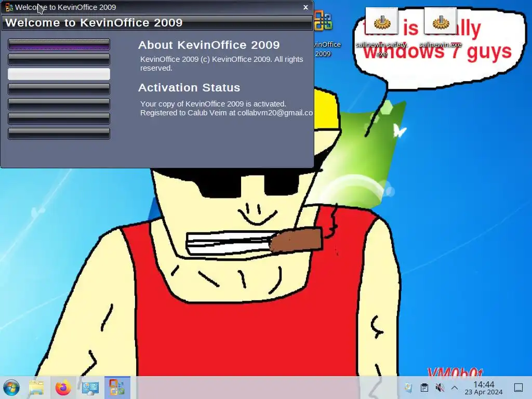Screen dimensions: 532x399
Task: Click the Activation Status heading
Action: pyautogui.click(x=189, y=87)
